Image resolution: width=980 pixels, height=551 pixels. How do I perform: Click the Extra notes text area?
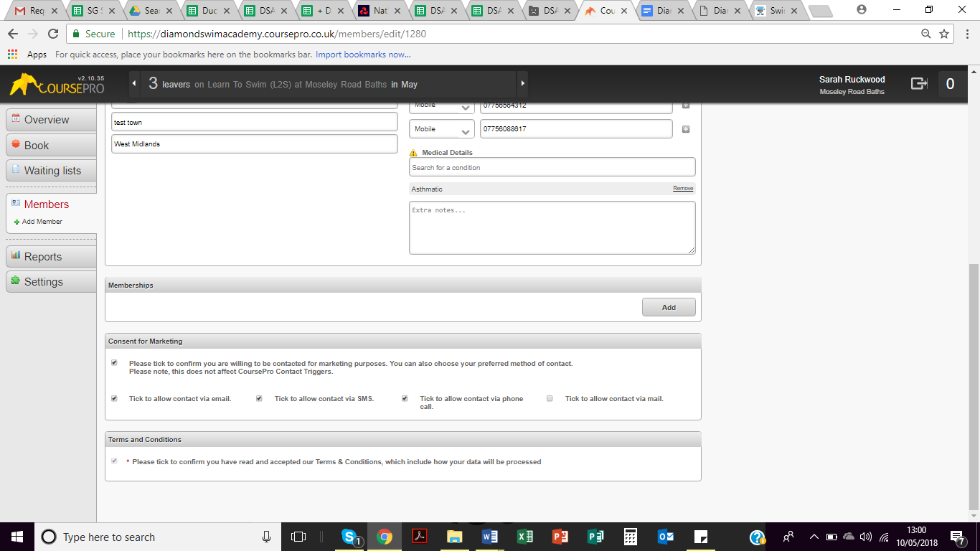pyautogui.click(x=552, y=227)
